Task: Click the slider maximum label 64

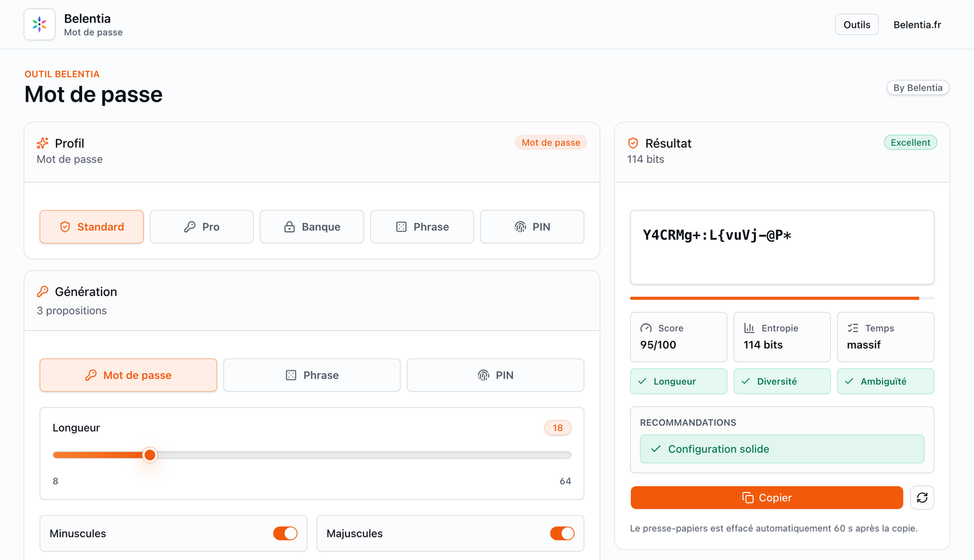Action: point(566,481)
